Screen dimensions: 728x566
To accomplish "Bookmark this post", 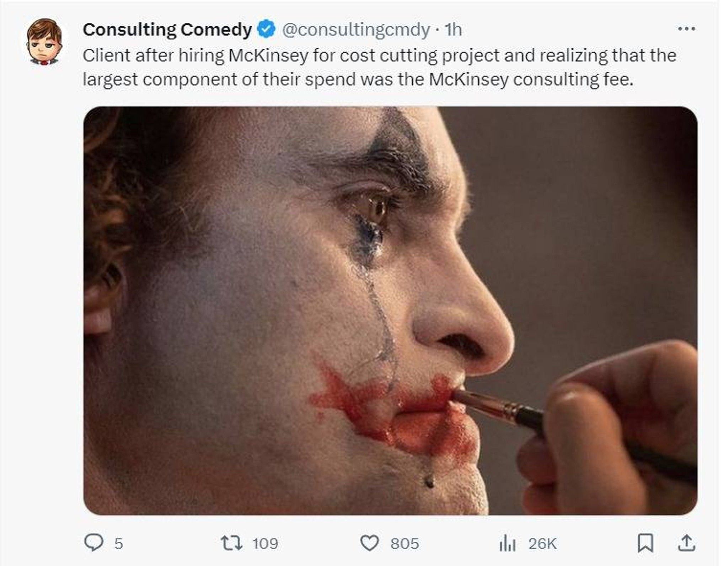I will pos(646,544).
